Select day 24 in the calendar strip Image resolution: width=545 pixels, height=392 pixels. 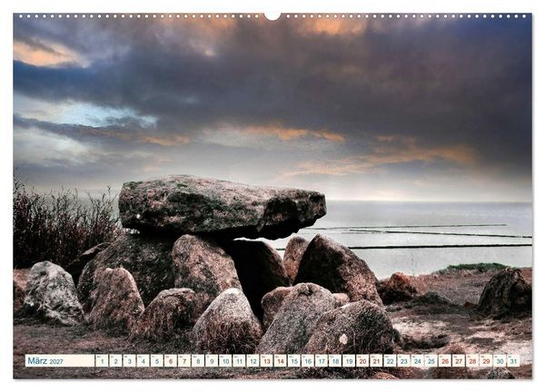tap(418, 360)
